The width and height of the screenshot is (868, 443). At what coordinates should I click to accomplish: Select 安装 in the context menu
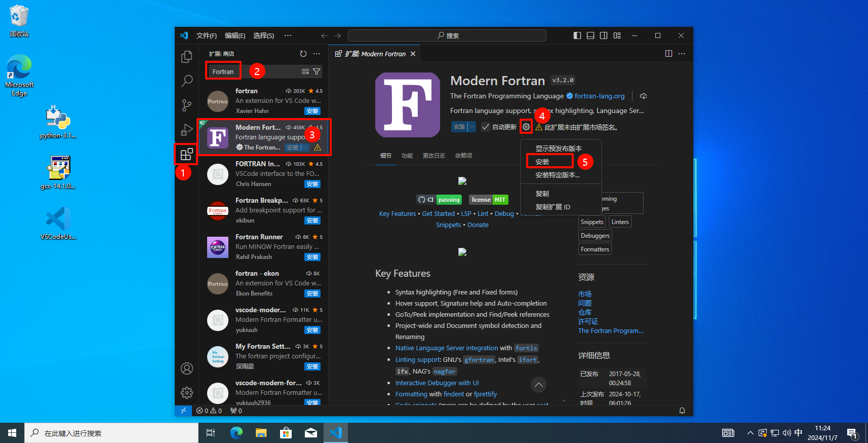(x=542, y=162)
